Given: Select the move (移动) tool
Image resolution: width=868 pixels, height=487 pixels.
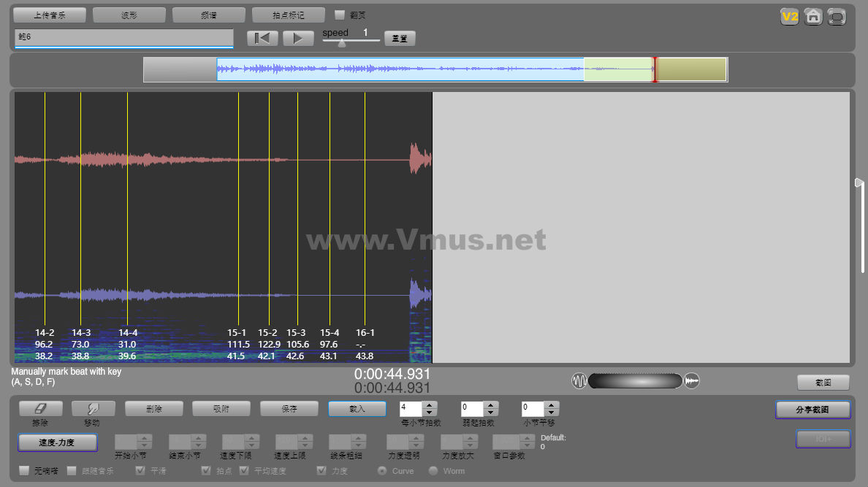Looking at the screenshot, I should point(93,408).
